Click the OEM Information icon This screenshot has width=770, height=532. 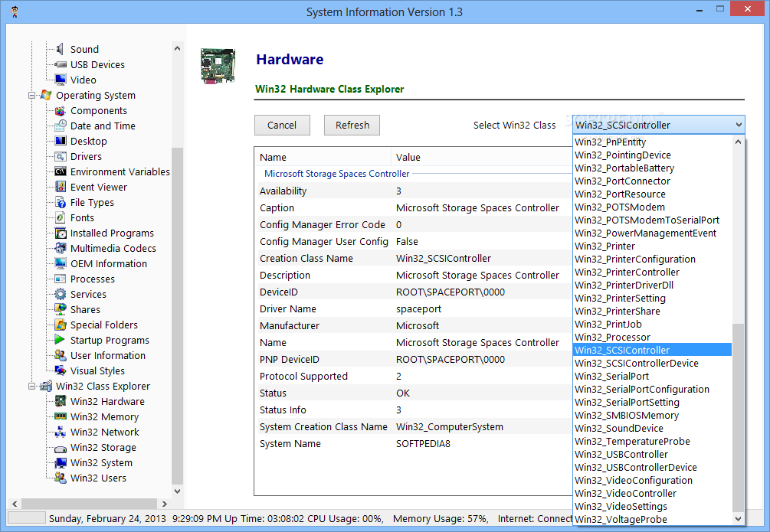click(61, 263)
